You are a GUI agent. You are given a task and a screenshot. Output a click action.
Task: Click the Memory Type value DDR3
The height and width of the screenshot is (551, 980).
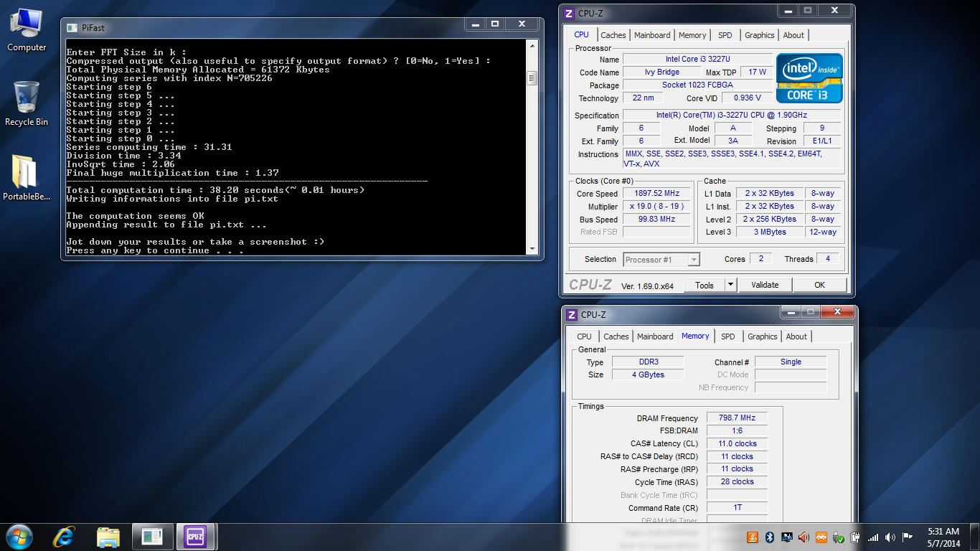[648, 362]
